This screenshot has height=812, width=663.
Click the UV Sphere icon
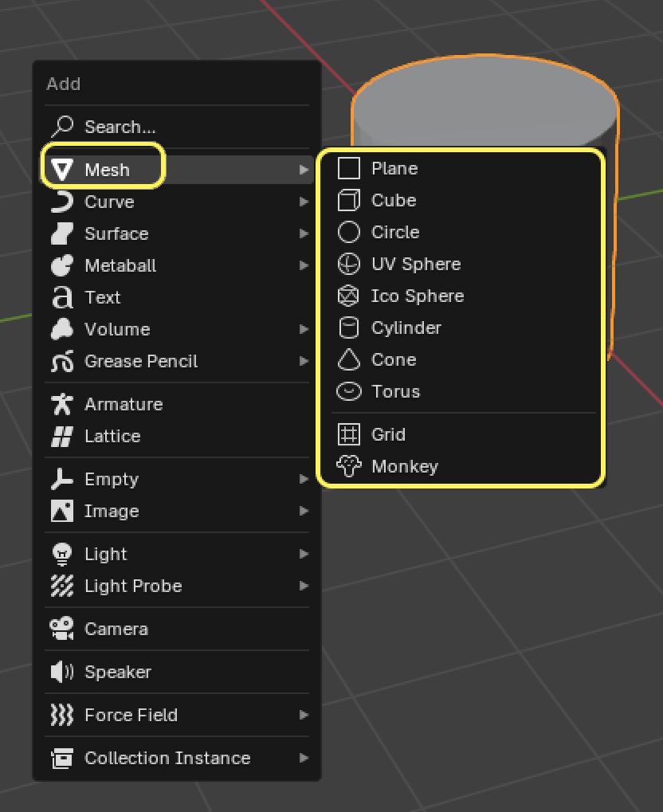349,264
